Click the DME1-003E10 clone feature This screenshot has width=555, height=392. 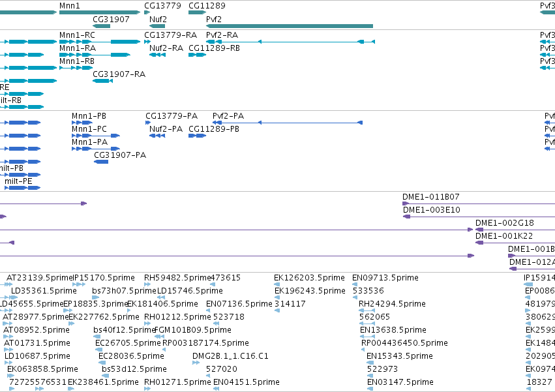tap(479, 217)
